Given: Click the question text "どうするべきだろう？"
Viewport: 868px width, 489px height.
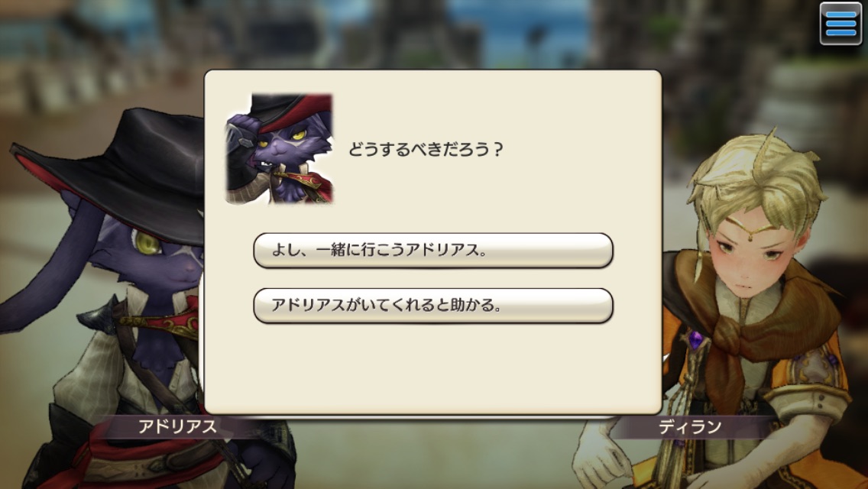Looking at the screenshot, I should [425, 149].
